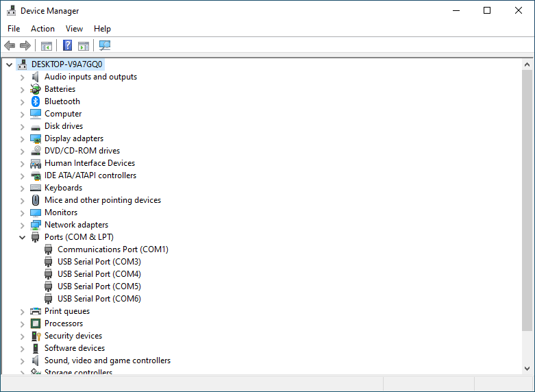This screenshot has width=535, height=392.
Task: Click the Disk drives icon
Action: click(36, 127)
